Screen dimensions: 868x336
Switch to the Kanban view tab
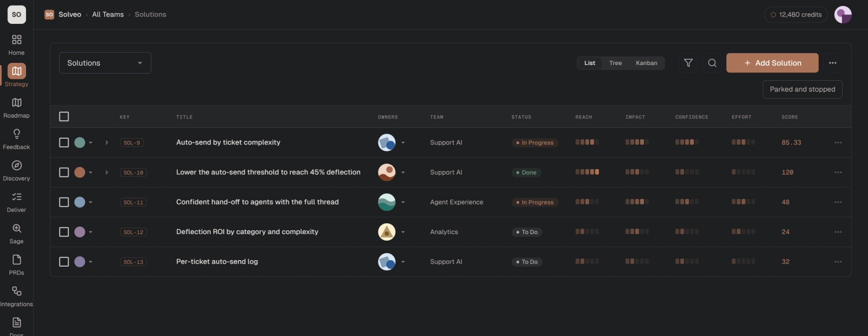(x=647, y=63)
